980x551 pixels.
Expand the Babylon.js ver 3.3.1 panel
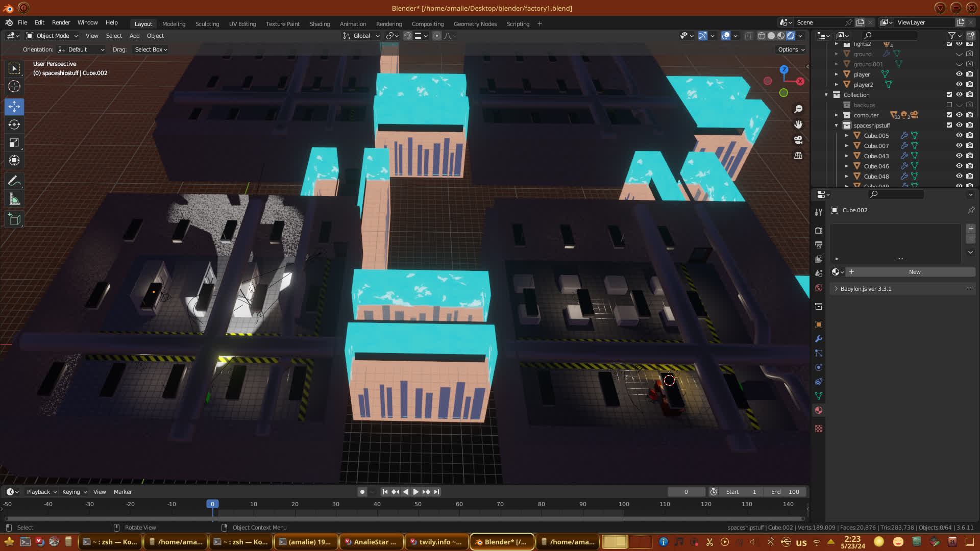[x=866, y=289]
